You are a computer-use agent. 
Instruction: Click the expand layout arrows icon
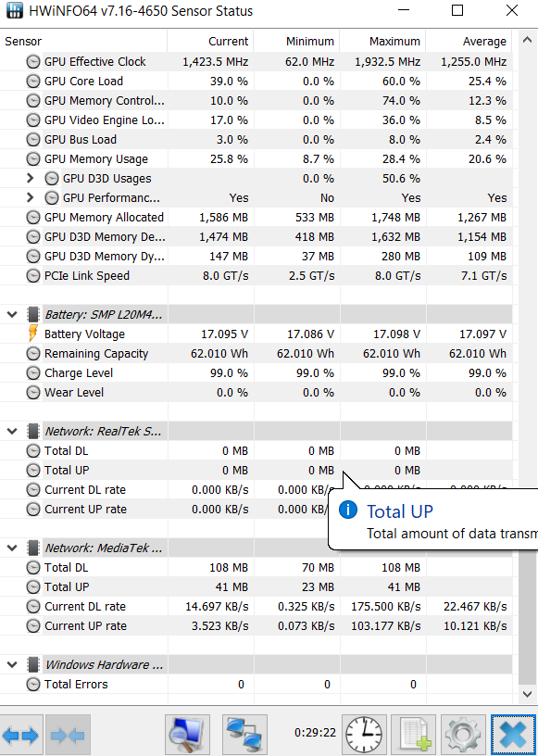click(21, 735)
